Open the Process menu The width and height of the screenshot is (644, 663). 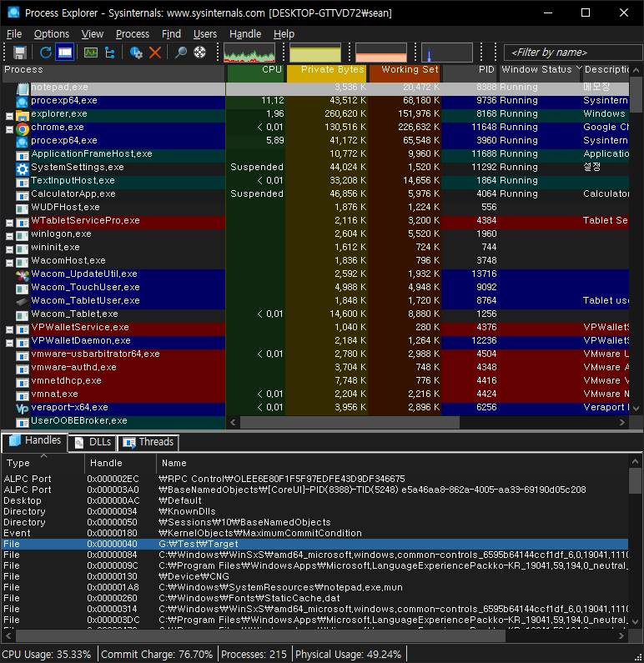click(133, 34)
